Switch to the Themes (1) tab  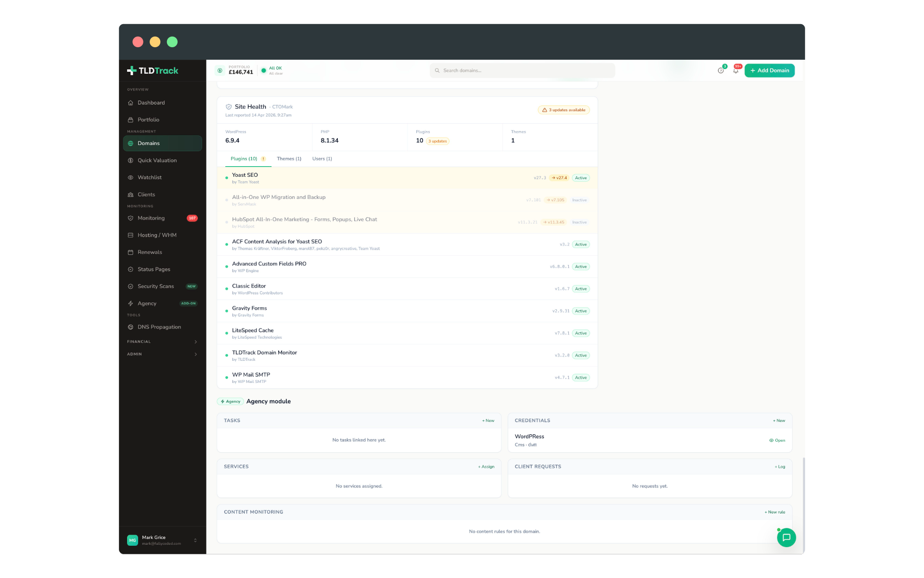[x=289, y=159]
